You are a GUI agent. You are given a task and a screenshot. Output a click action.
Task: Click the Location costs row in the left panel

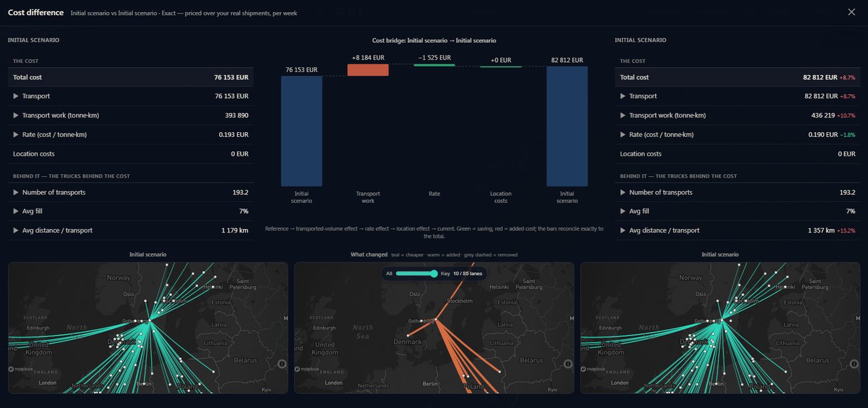tap(131, 154)
